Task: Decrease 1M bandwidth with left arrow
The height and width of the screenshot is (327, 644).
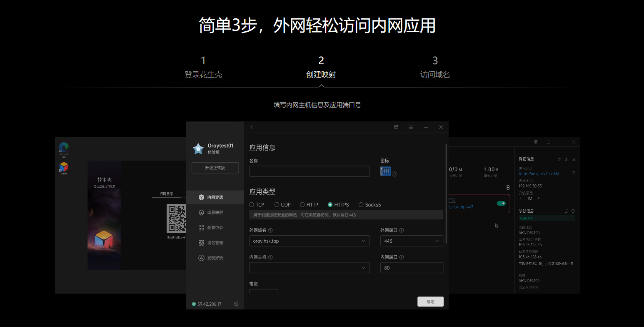Action: coord(520,199)
